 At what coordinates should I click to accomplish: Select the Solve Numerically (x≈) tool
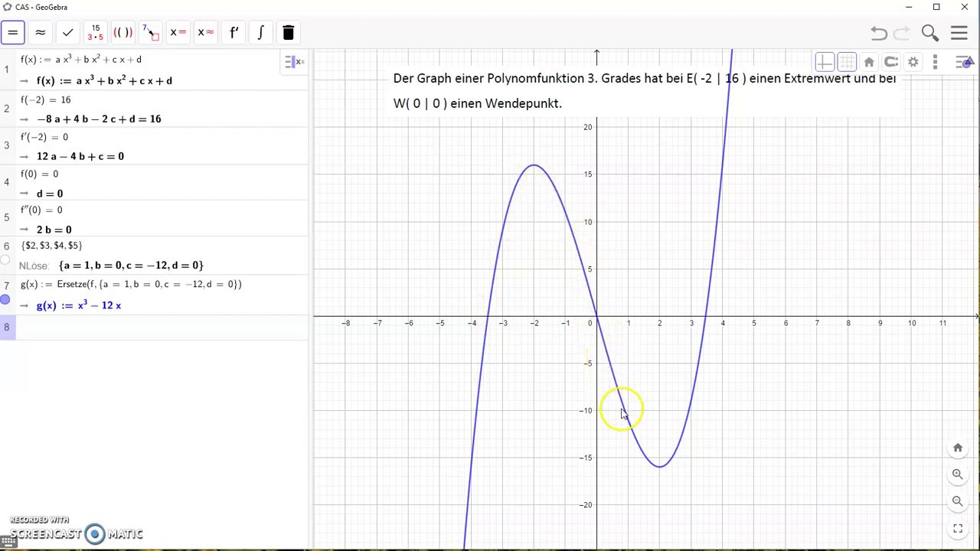coord(206,33)
